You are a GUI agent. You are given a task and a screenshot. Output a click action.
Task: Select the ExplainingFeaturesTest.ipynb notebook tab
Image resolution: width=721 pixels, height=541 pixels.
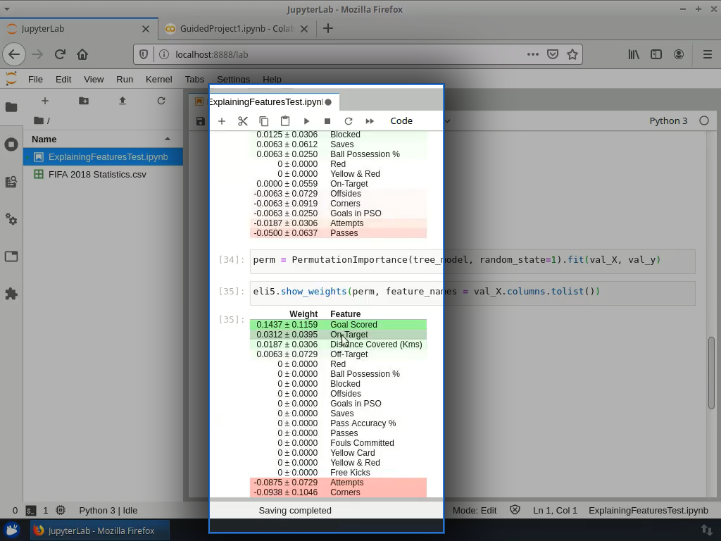(264, 102)
